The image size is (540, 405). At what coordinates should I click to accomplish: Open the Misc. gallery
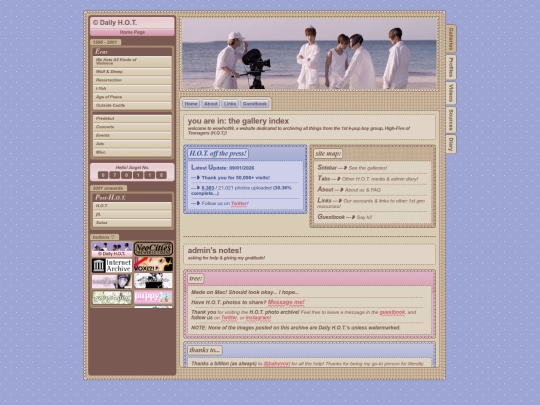click(132, 152)
